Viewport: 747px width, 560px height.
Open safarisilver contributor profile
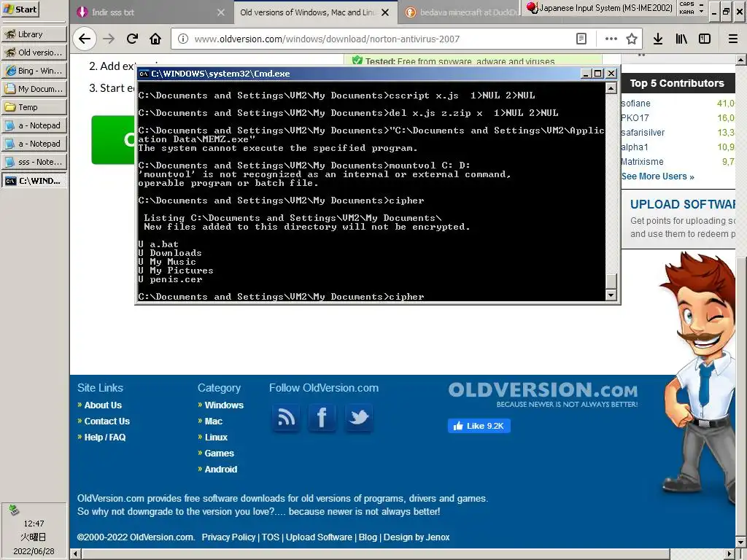click(x=643, y=133)
